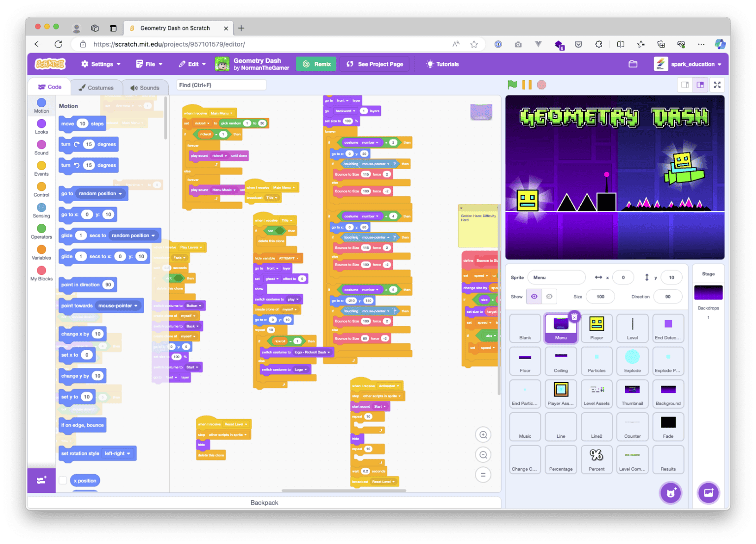
Task: Zoom in the code workspace
Action: coord(483,435)
